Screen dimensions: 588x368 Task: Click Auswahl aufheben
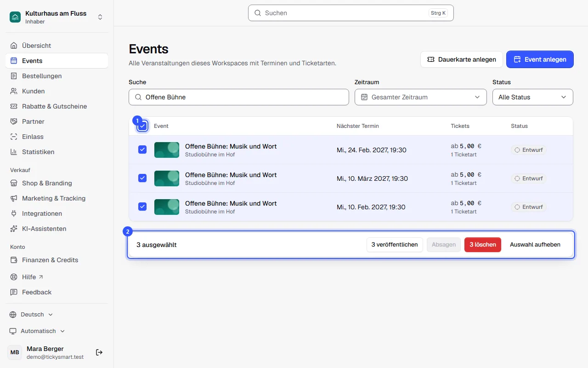click(535, 245)
